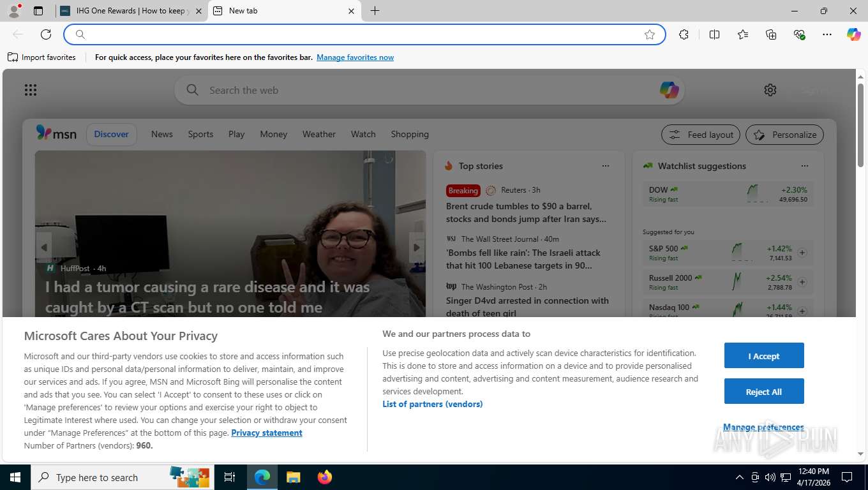Open the Feed layout options
This screenshot has width=868, height=490.
pos(701,135)
